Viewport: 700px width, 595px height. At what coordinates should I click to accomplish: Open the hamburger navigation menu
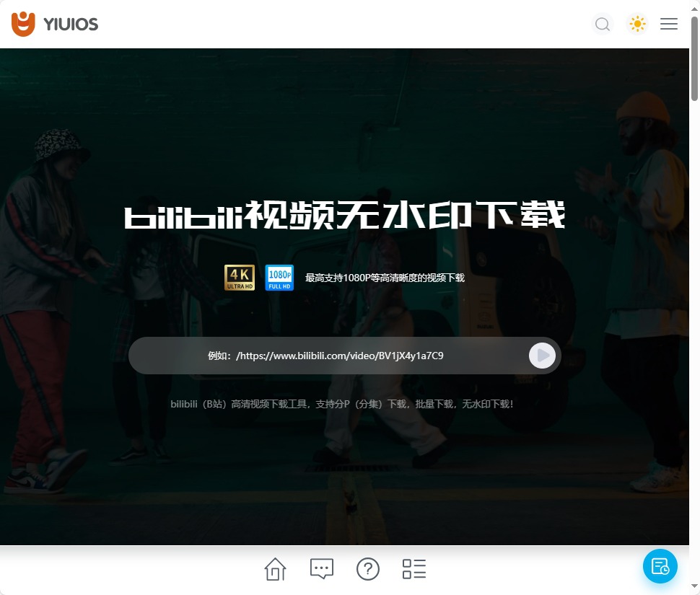[668, 24]
